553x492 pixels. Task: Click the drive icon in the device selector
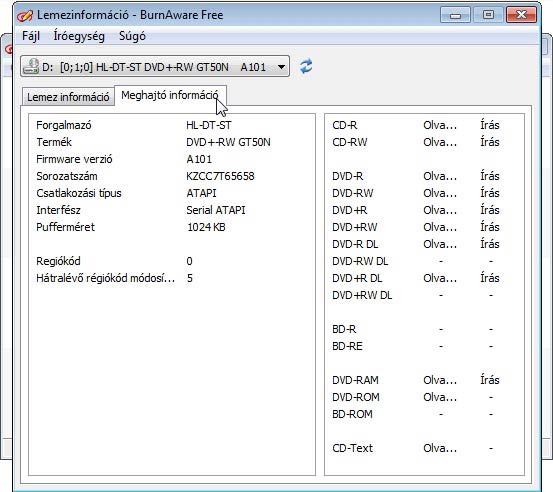[31, 66]
